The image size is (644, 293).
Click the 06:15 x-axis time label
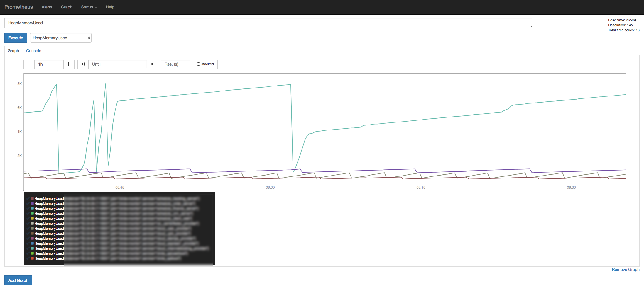(x=421, y=188)
